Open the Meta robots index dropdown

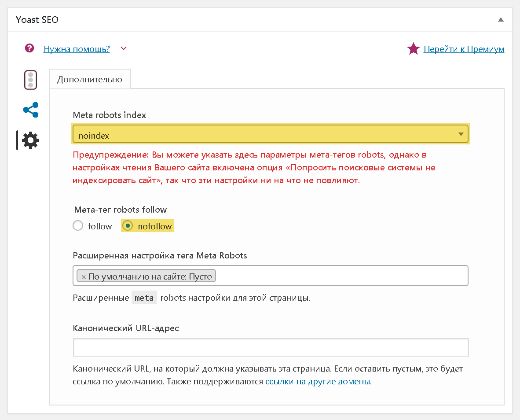click(270, 134)
